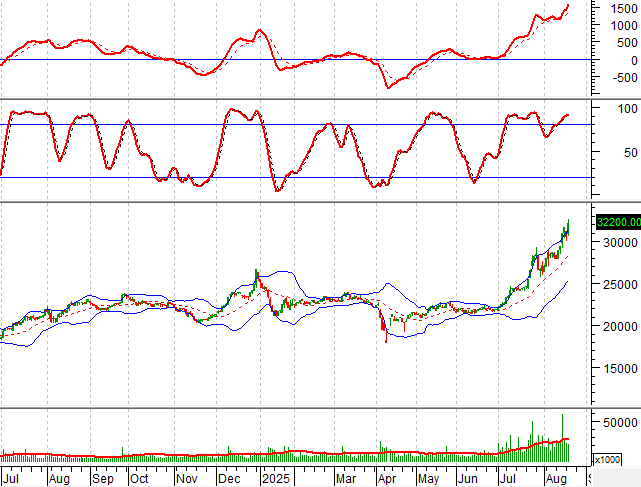This screenshot has height=487, width=641.
Task: Select the 15000 price axis label
Action: (620, 368)
